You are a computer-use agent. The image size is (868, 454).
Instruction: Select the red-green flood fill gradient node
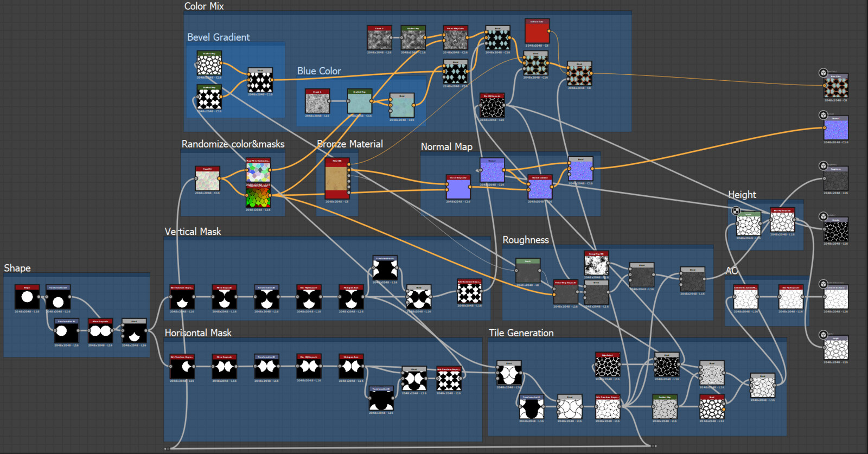tap(258, 196)
